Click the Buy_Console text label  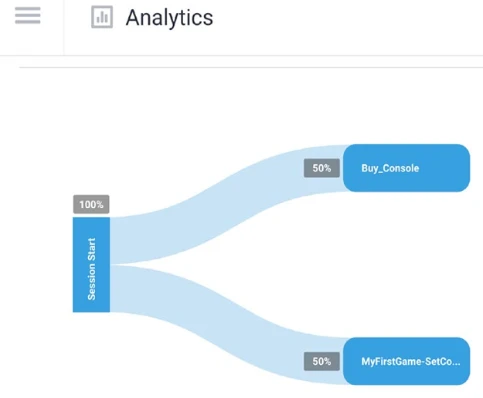click(390, 168)
